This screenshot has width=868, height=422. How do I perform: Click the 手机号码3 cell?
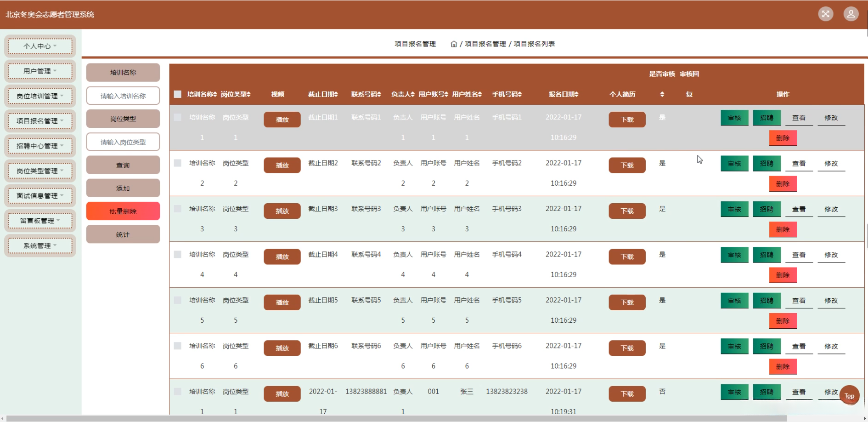507,209
